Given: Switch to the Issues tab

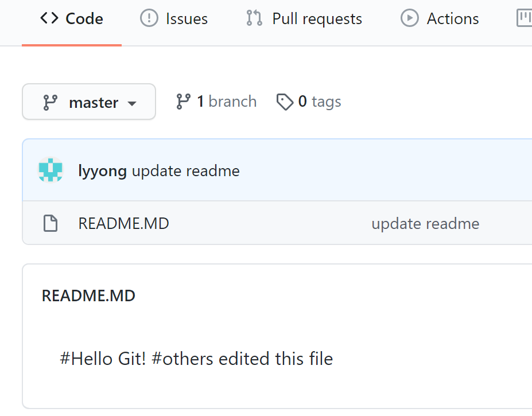Looking at the screenshot, I should coord(187,19).
